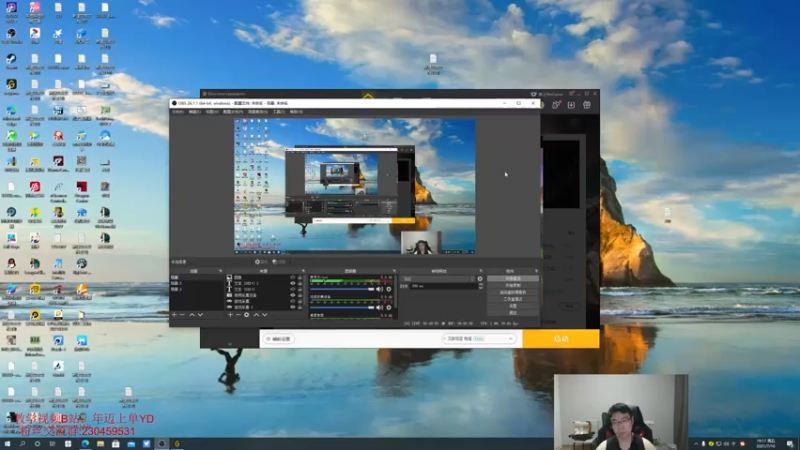Remove selected scene with minus icon
The height and width of the screenshot is (450, 800).
(182, 315)
